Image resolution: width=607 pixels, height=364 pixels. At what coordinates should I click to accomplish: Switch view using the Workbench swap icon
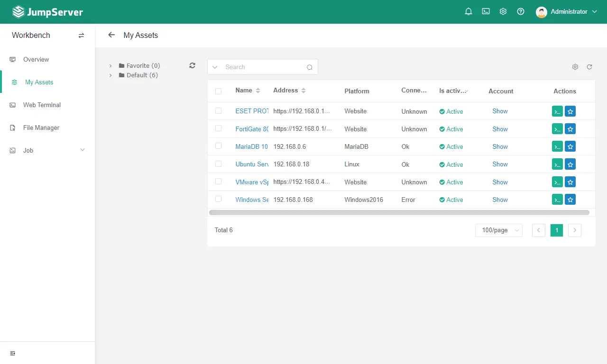pyautogui.click(x=81, y=36)
